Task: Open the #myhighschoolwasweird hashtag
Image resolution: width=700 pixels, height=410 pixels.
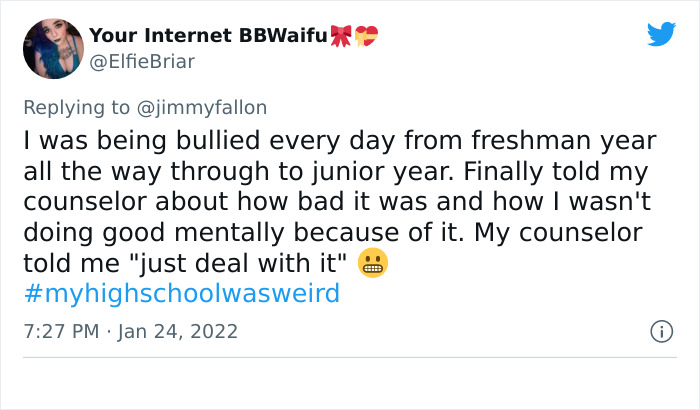Action: 181,295
